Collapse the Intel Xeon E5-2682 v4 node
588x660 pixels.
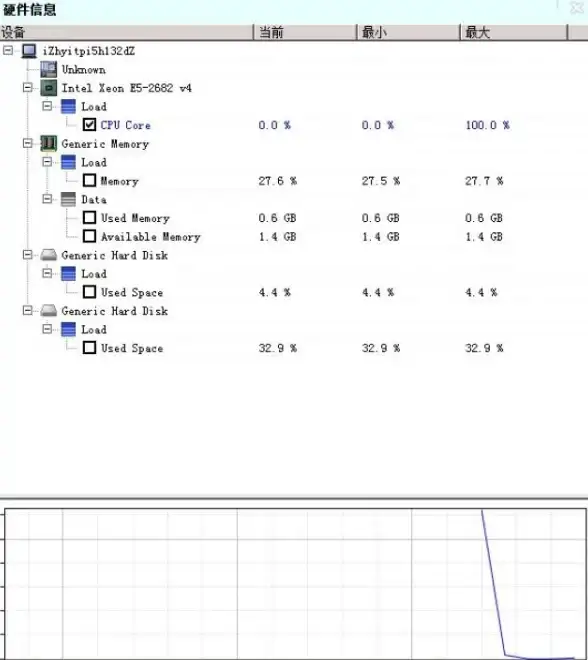click(x=27, y=88)
